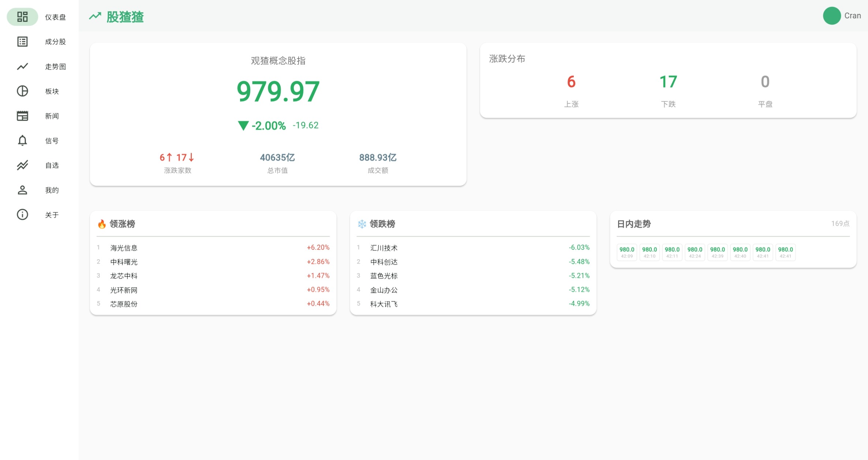868x460 pixels.
Task: Click the 涨跌分布 heading
Action: [x=507, y=59]
